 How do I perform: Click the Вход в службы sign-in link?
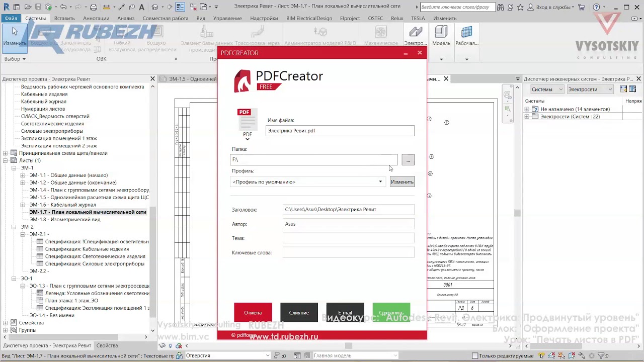pyautogui.click(x=554, y=7)
